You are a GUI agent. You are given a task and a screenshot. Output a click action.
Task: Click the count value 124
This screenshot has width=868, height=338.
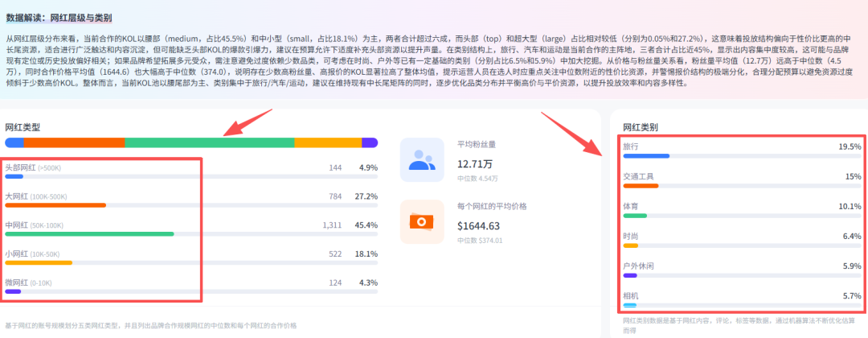[335, 282]
